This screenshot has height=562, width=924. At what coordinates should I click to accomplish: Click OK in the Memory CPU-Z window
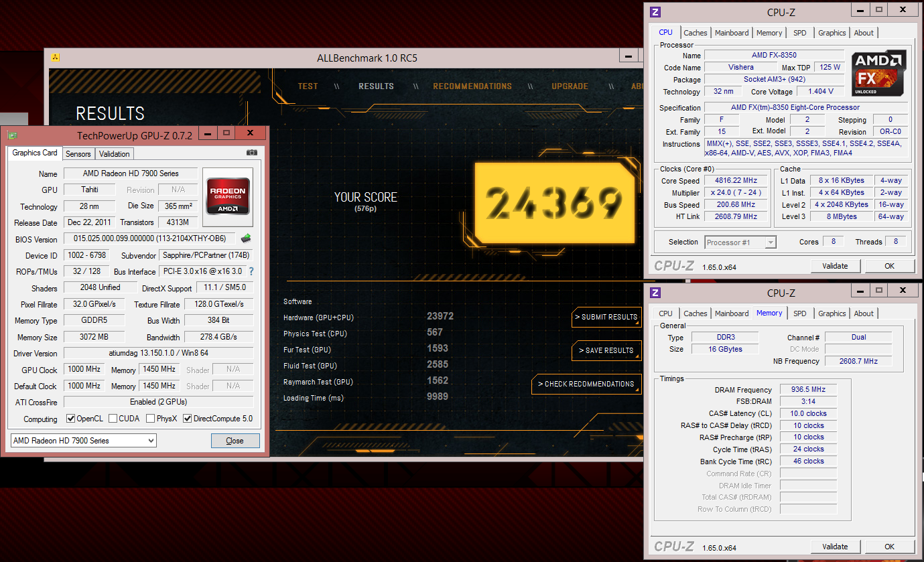tap(889, 547)
